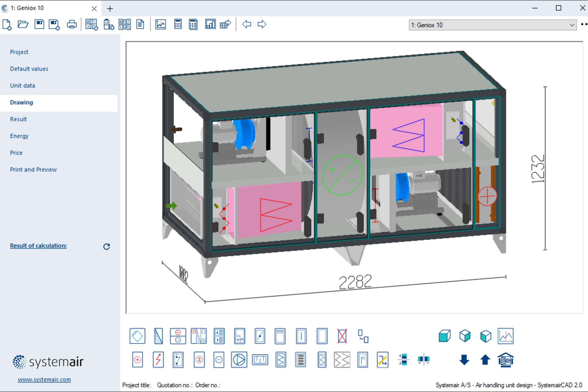Insert the damper component with diagonal line
Viewport: 588px width, 392px height.
[260, 336]
